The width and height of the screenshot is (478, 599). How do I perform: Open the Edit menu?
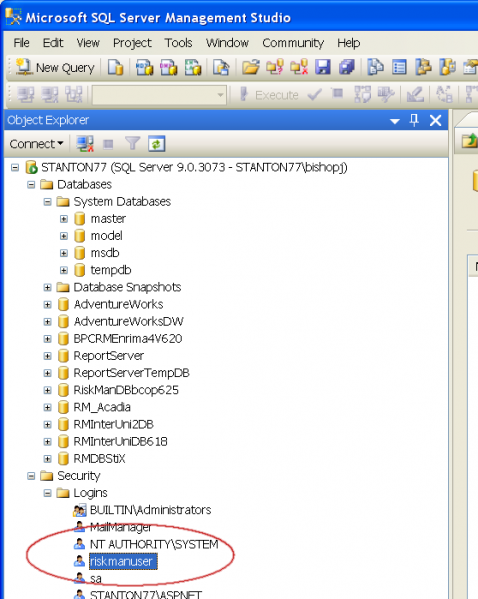click(x=53, y=43)
